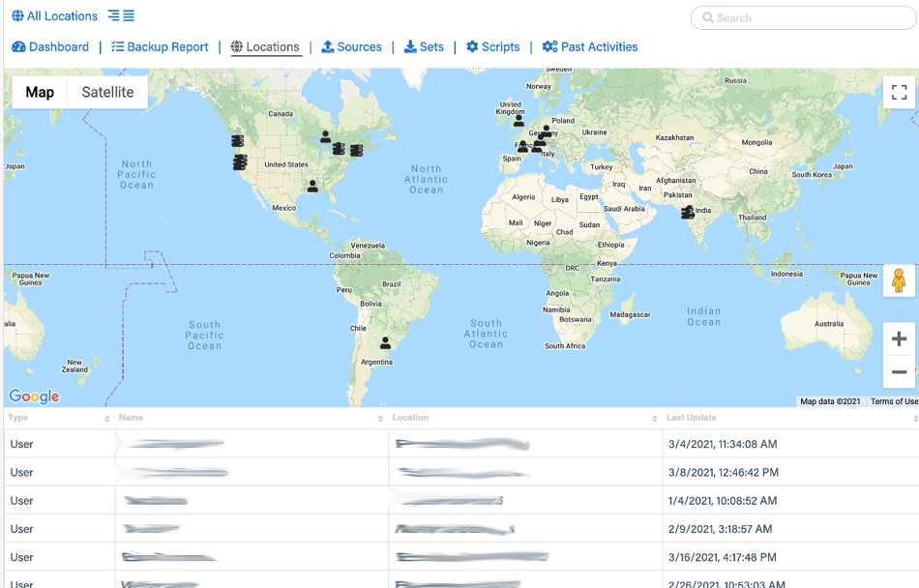Select row updated 3/16/2021, 4:17:48 PM
Viewport: 919px width, 588px height.
[x=461, y=557]
